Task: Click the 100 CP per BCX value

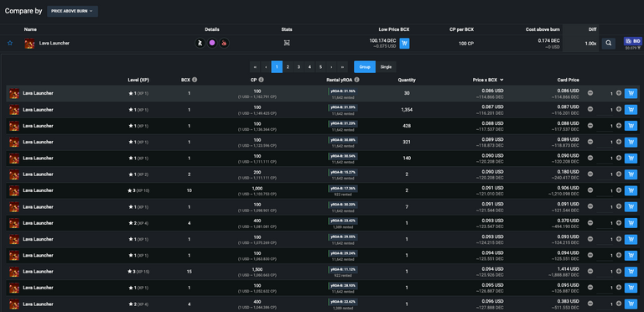Action: [x=466, y=43]
